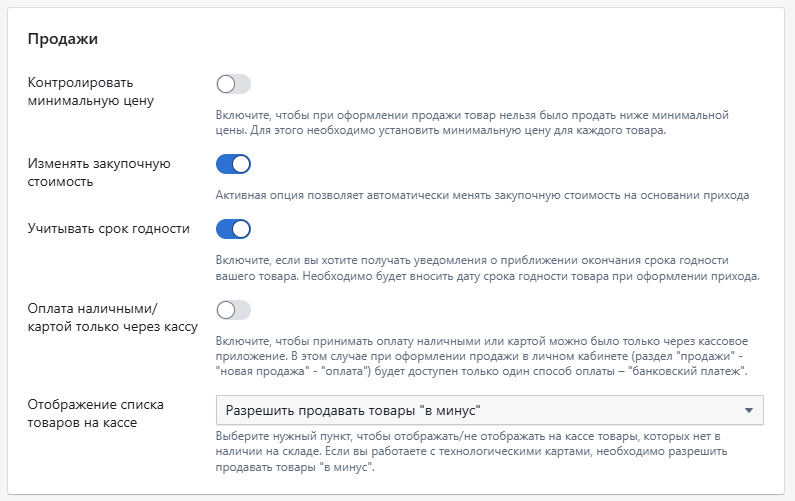
Task: Click the description starting Активная опция позволяет
Action: (x=482, y=195)
